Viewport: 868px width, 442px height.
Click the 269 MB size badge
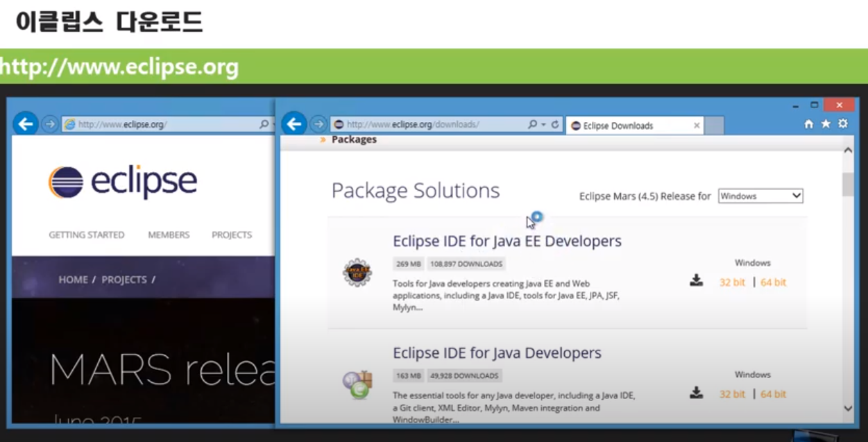point(409,264)
